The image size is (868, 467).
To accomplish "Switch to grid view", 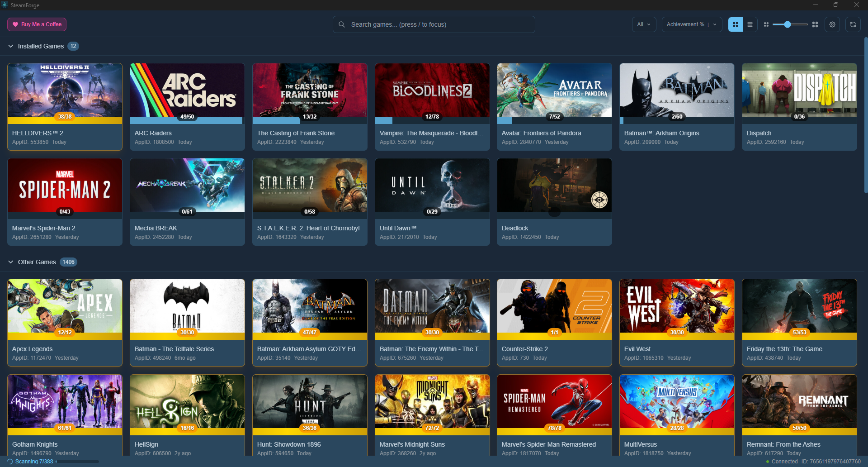I will pos(736,24).
